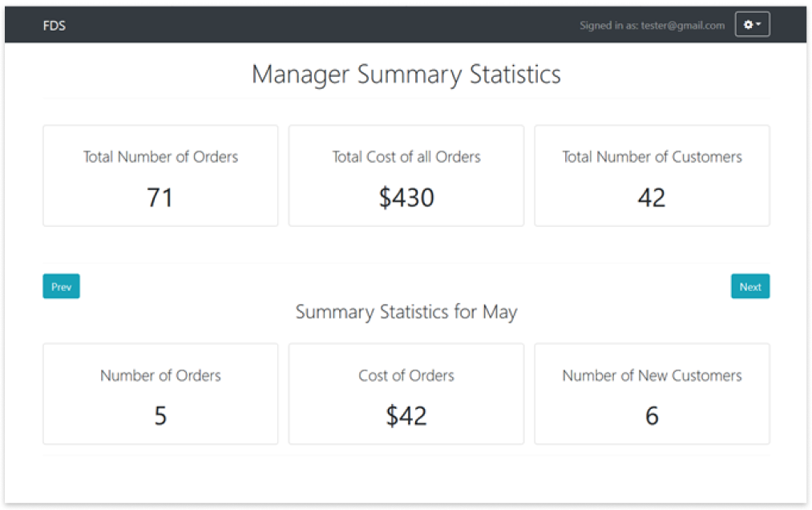Click the monthly orders value 5
The image size is (812, 510).
coord(160,415)
